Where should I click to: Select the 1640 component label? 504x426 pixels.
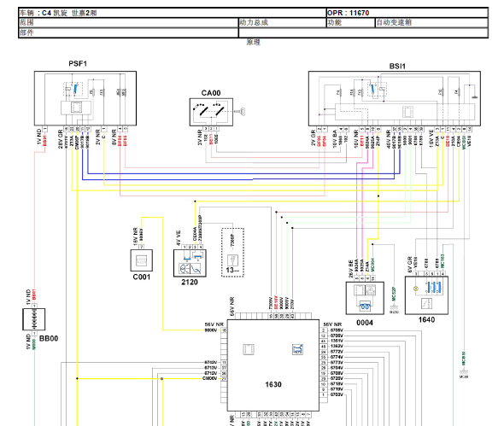[426, 319]
